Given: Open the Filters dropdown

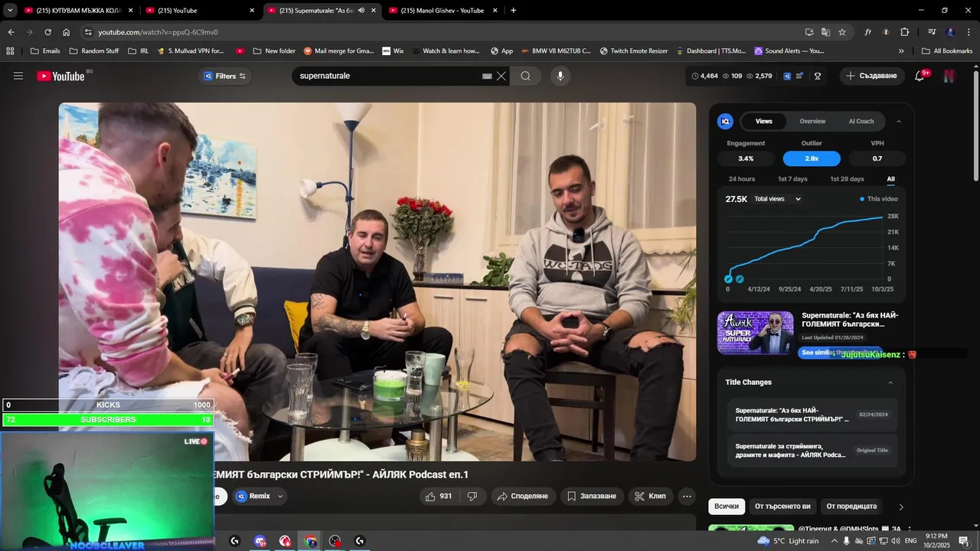Looking at the screenshot, I should point(224,76).
